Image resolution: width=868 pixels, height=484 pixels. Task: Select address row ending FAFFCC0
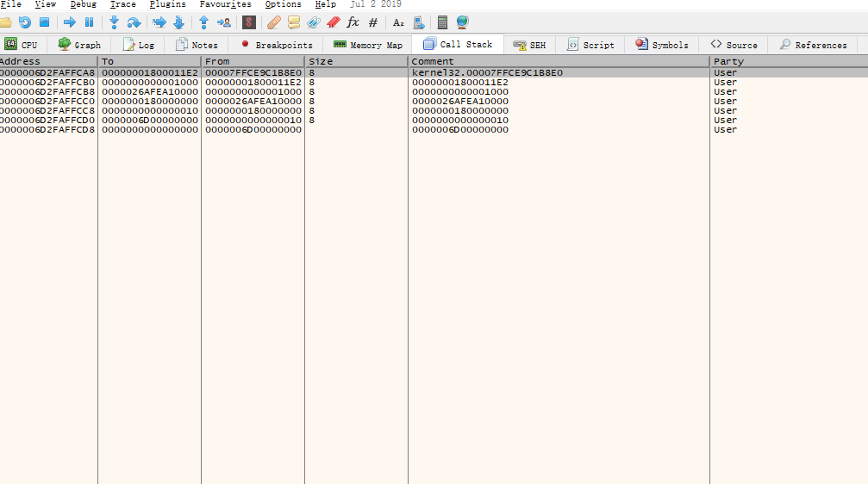tap(47, 102)
